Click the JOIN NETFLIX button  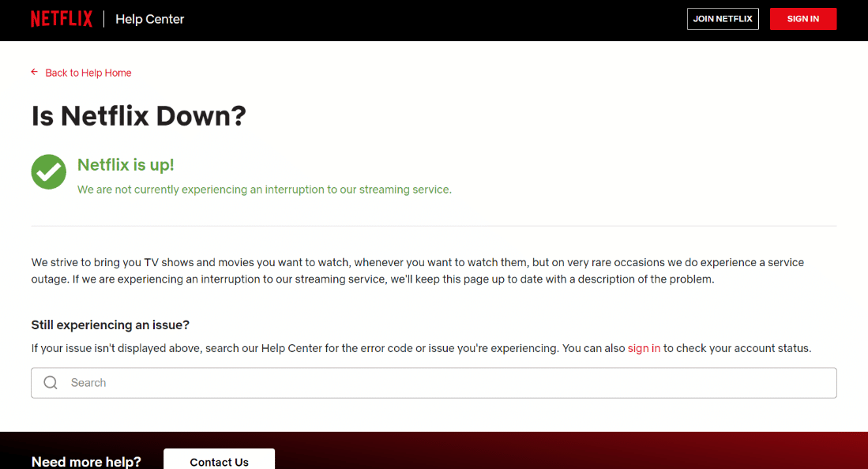pyautogui.click(x=723, y=19)
